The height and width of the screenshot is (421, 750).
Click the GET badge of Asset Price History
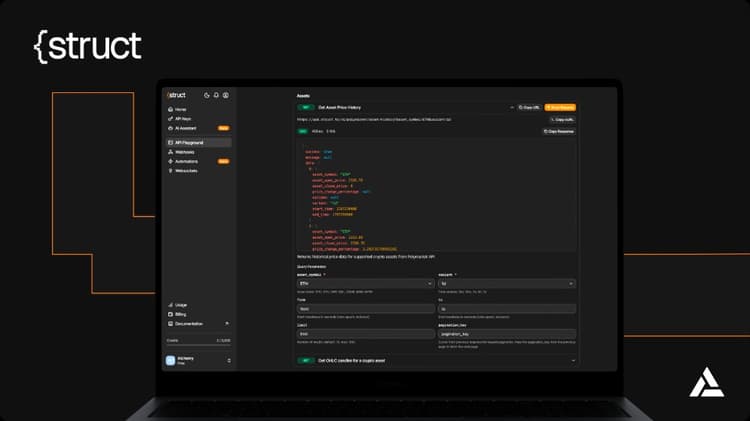coord(306,108)
